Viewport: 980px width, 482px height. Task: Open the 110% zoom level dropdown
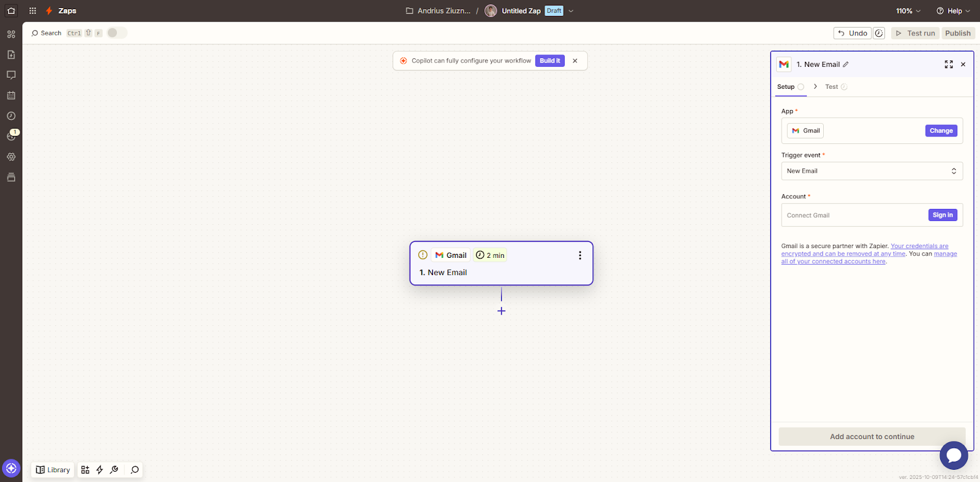pos(908,11)
